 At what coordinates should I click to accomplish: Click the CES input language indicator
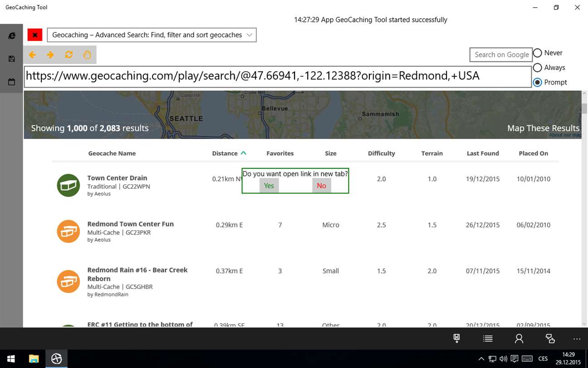[x=543, y=359]
